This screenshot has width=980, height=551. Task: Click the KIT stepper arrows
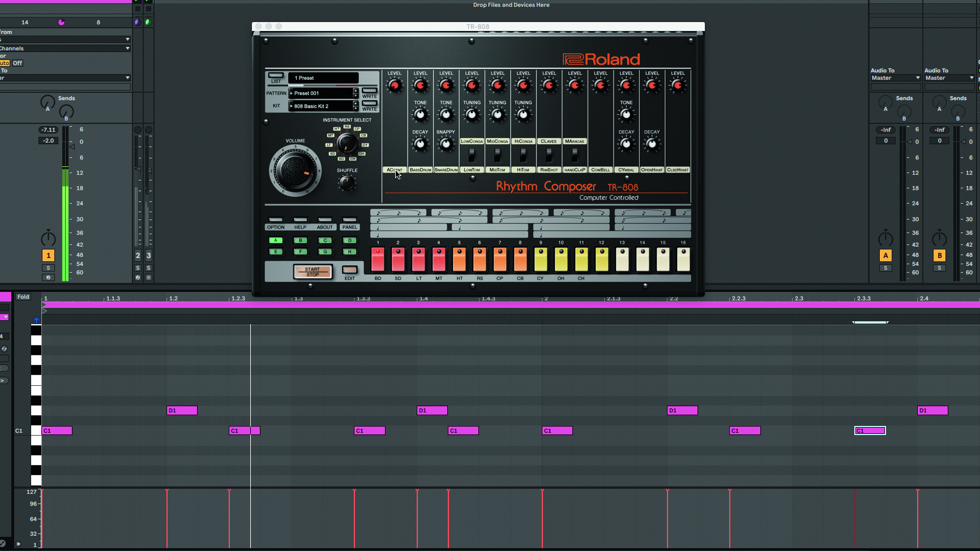click(356, 106)
